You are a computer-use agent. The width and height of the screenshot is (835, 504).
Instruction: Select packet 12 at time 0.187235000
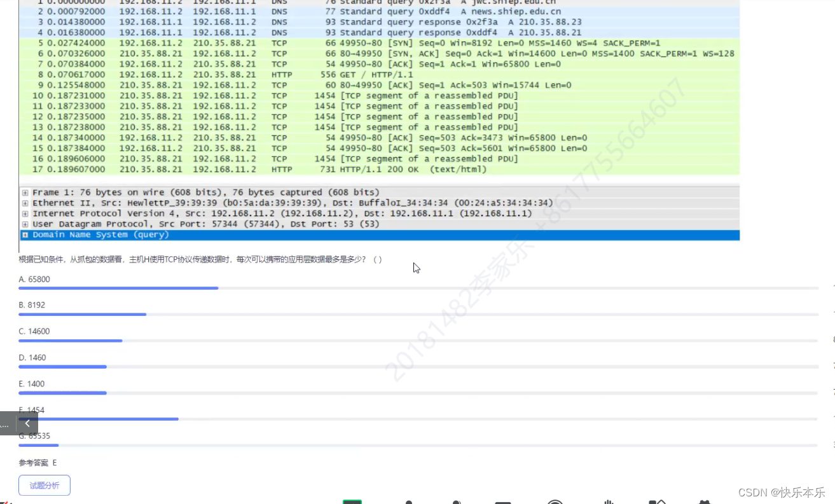coord(379,116)
